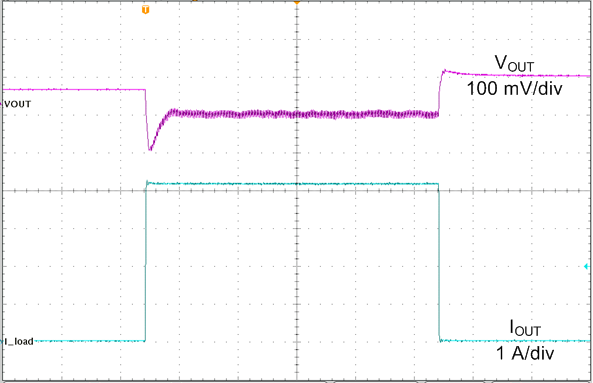Image resolution: width=593 pixels, height=383 pixels.
Task: Click the large VOUT annotation label
Action: pyautogui.click(x=514, y=63)
